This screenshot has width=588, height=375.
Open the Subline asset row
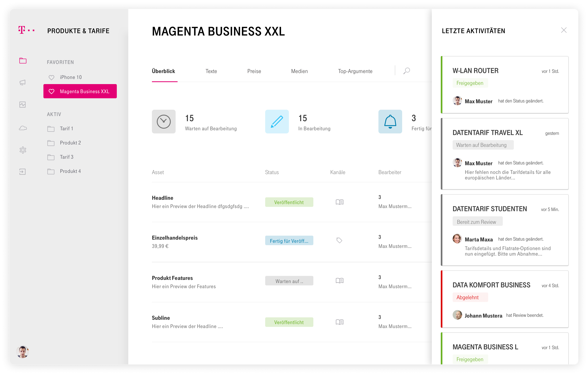pos(292,322)
